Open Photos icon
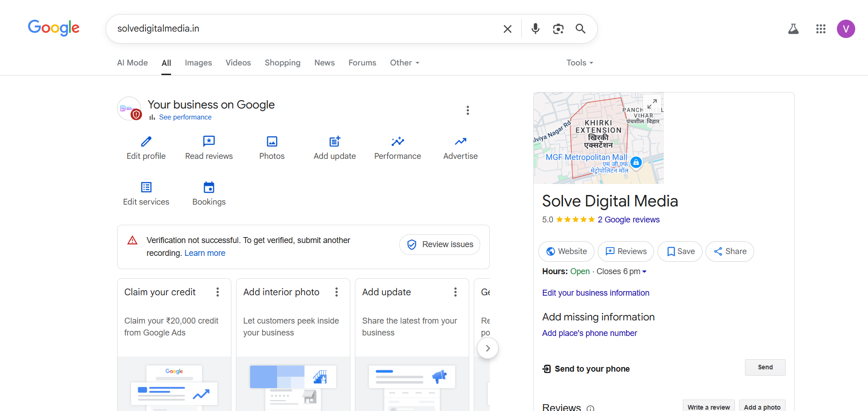 272,141
